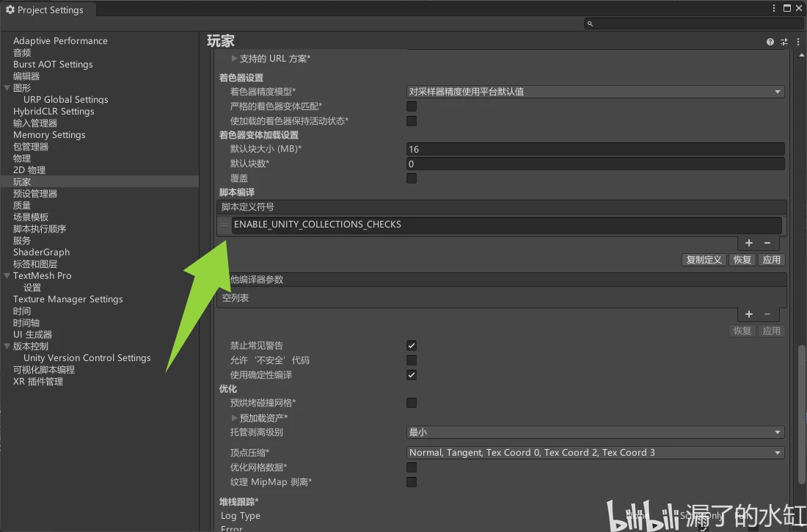Select 可视化脚本编程 category

click(44, 370)
